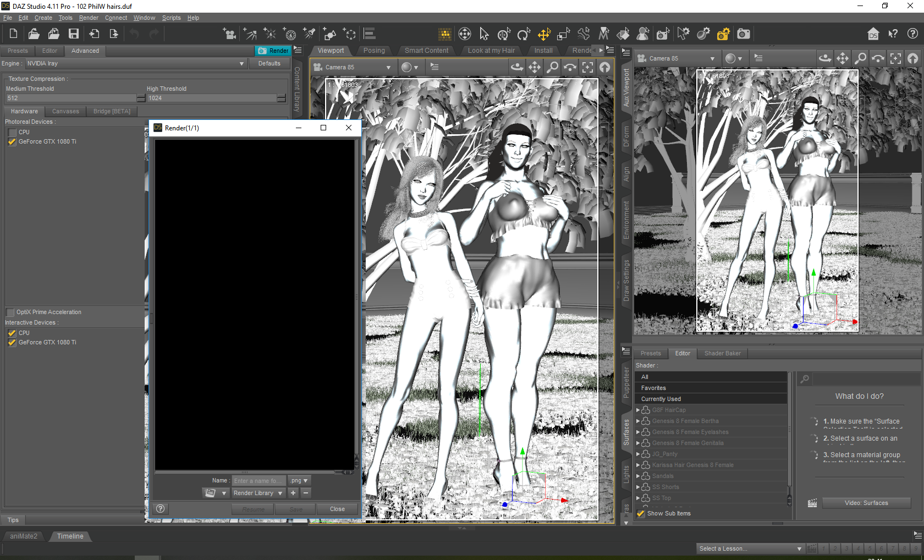Open Camera 85 dropdown in Aux Viewport
Image resolution: width=924 pixels, height=560 pixels.
tap(676, 58)
